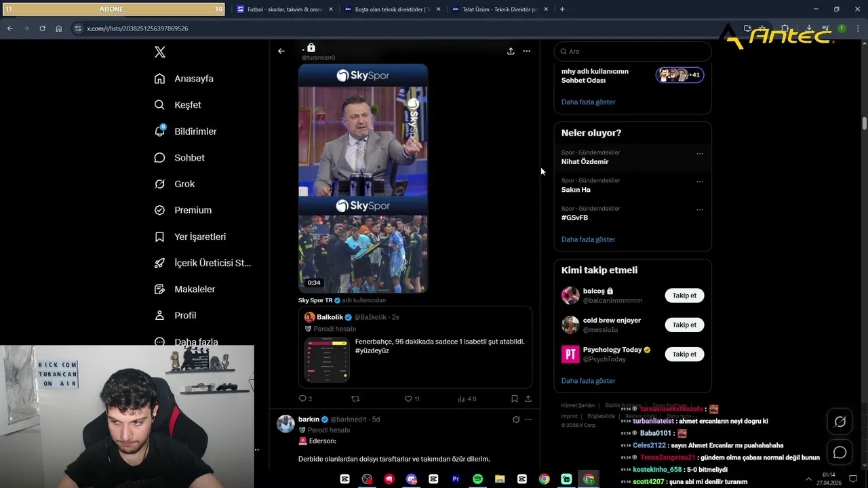
Task: Like the post with 11 likes
Action: [x=412, y=399]
